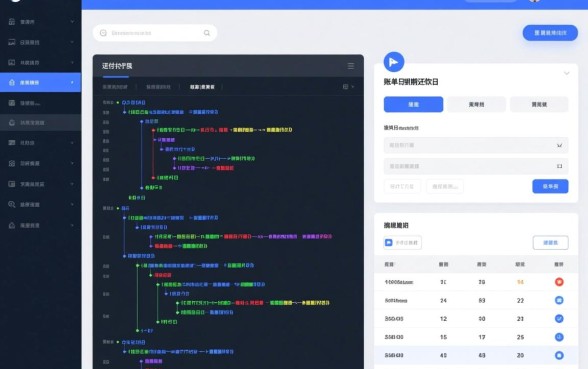Expand the chevron on the bottom sidebar item
The image size is (588, 369).
72,225
